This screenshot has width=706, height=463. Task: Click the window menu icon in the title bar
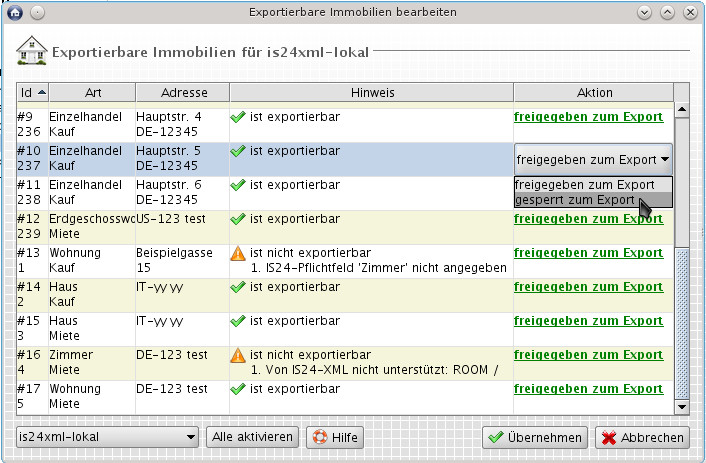pos(16,12)
